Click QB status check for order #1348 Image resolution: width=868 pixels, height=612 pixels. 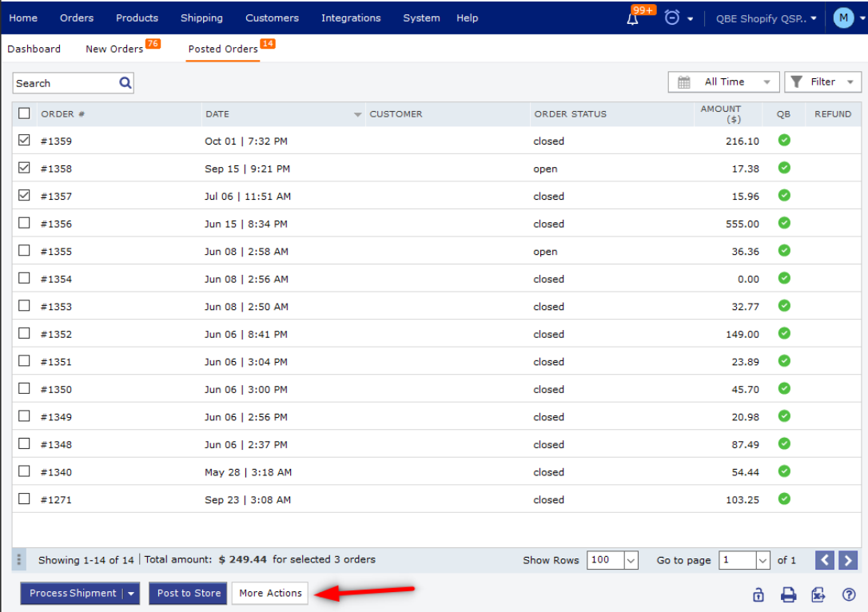click(x=784, y=444)
